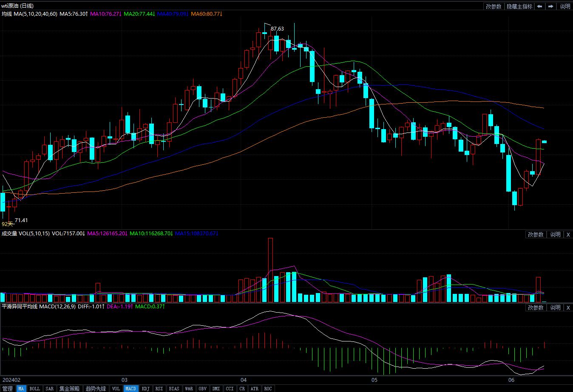
Task: Switch to the ROC indicator tab
Action: [268, 389]
